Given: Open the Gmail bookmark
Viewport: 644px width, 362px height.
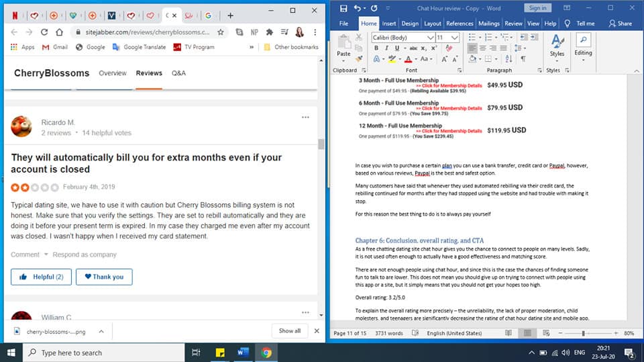Looking at the screenshot, I should [54, 47].
